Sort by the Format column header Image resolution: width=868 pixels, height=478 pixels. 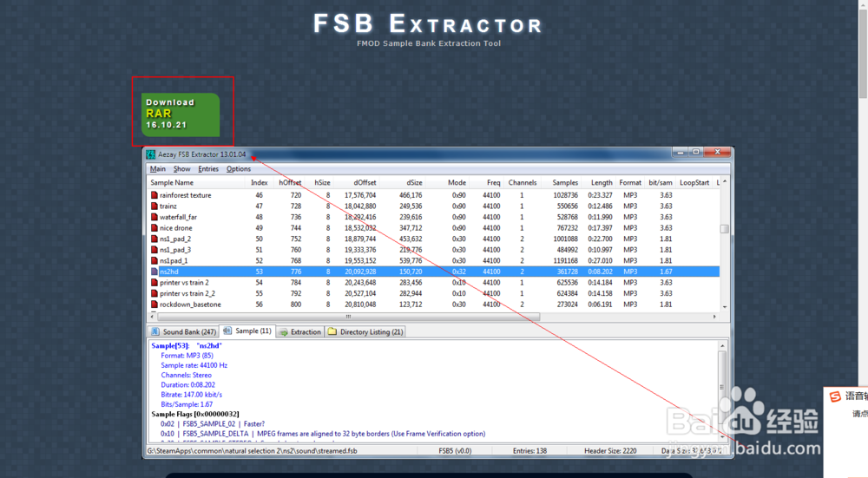click(630, 182)
